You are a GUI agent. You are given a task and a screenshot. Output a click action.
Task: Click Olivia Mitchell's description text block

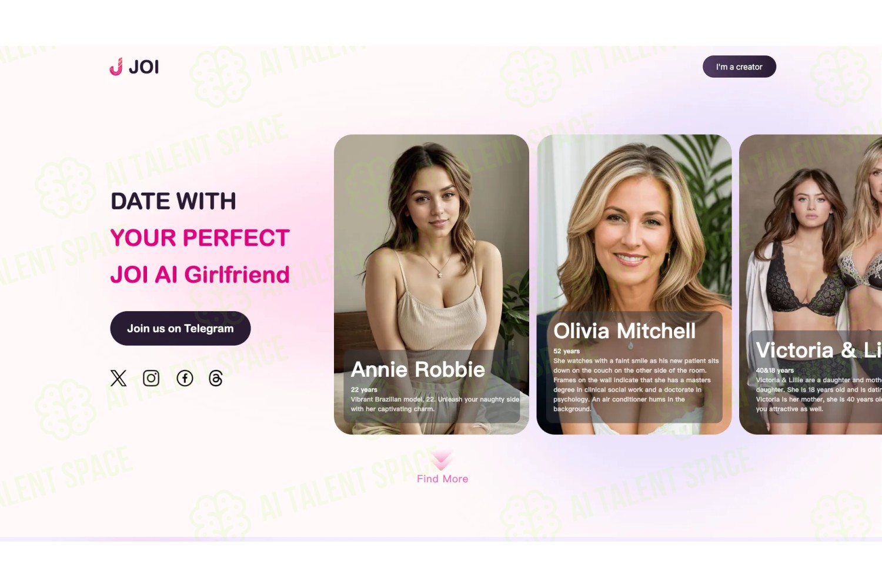tap(636, 385)
